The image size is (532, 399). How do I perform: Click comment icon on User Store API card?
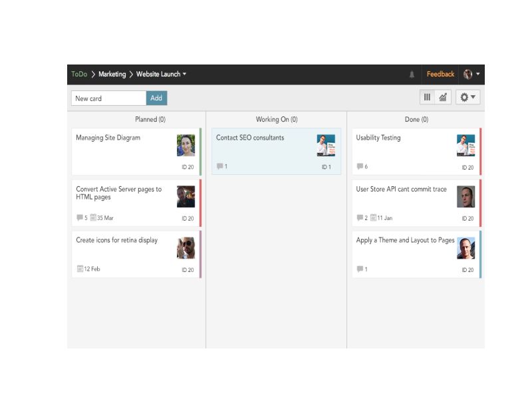coord(360,217)
